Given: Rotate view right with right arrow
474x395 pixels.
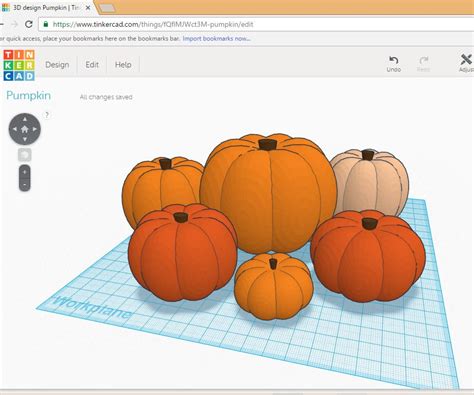Looking at the screenshot, I should 35,129.
